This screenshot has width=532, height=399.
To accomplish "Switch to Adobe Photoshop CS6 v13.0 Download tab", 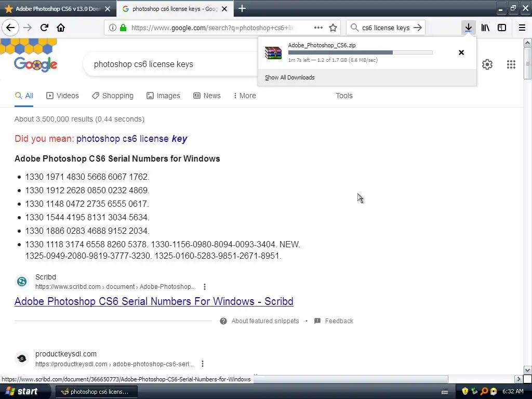I will 58,9.
